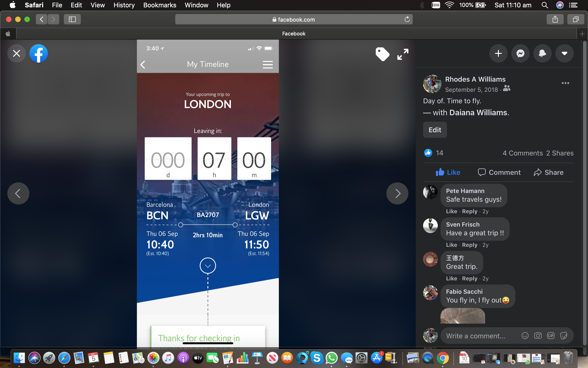Open Spotlight search in menu bar

(545, 5)
